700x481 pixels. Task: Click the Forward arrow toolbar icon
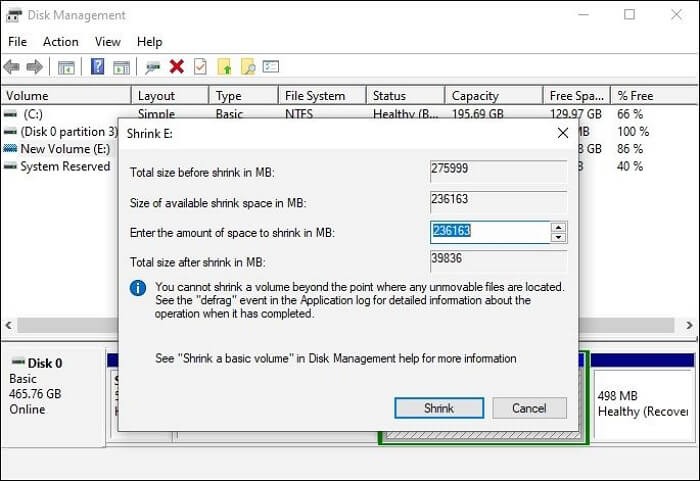[x=35, y=67]
